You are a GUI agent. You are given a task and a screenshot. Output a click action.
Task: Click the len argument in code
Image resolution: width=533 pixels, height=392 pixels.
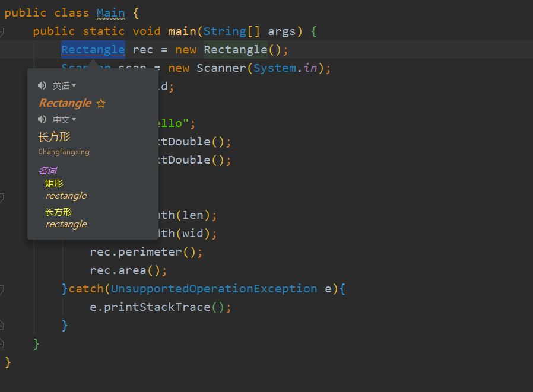click(x=192, y=215)
